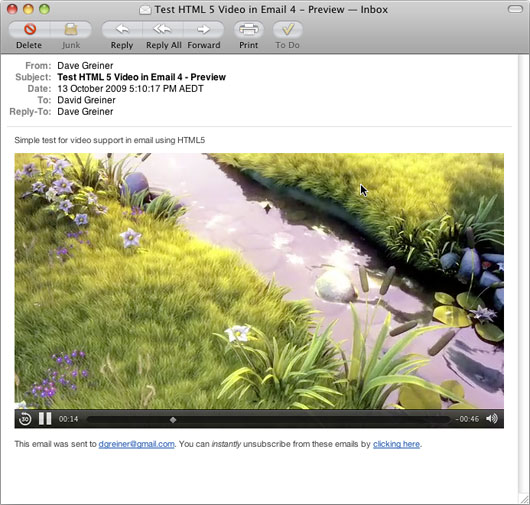The image size is (530, 505).
Task: Mute the video volume
Action: 492,419
